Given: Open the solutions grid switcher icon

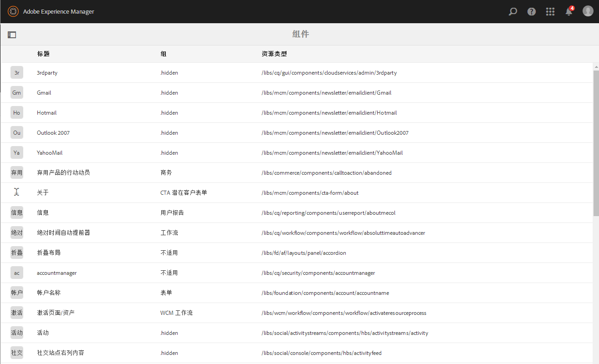Looking at the screenshot, I should pyautogui.click(x=550, y=12).
